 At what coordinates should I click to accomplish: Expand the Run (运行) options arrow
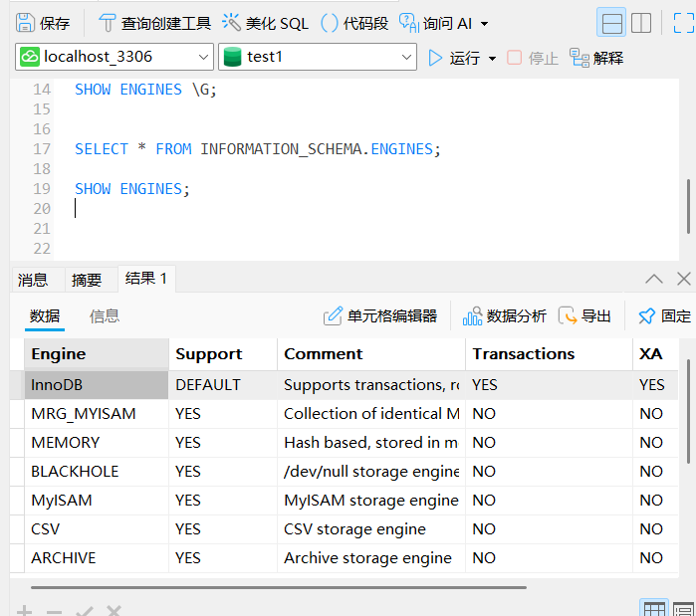click(x=492, y=58)
